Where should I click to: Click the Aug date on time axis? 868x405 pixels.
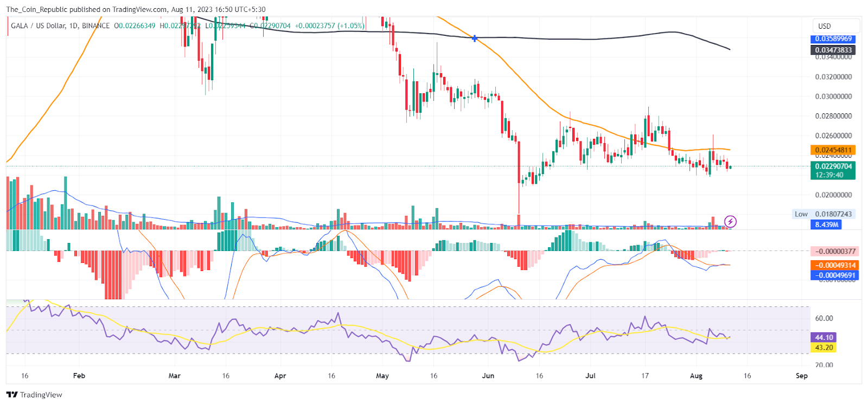(x=696, y=376)
